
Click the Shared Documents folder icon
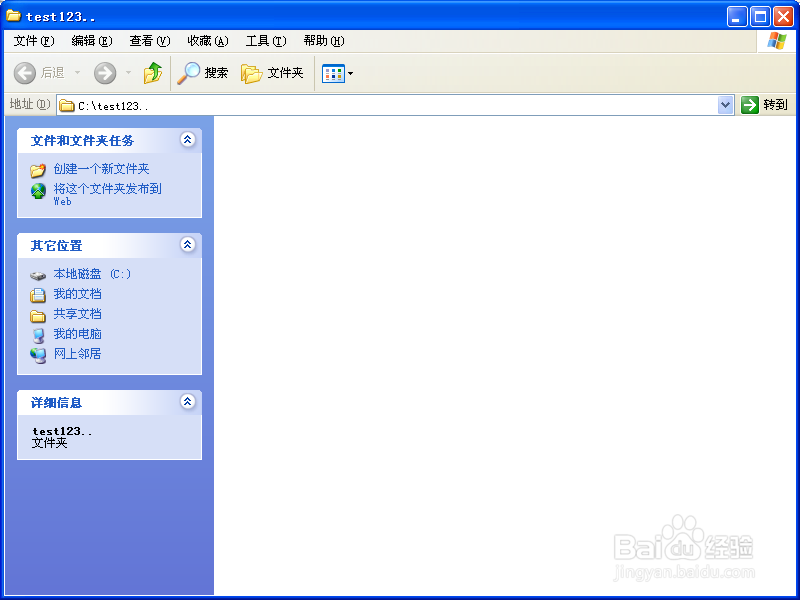coord(38,316)
